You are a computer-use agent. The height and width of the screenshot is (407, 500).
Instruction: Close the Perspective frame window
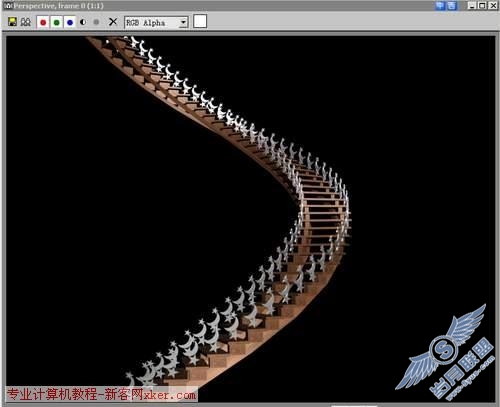pos(493,6)
